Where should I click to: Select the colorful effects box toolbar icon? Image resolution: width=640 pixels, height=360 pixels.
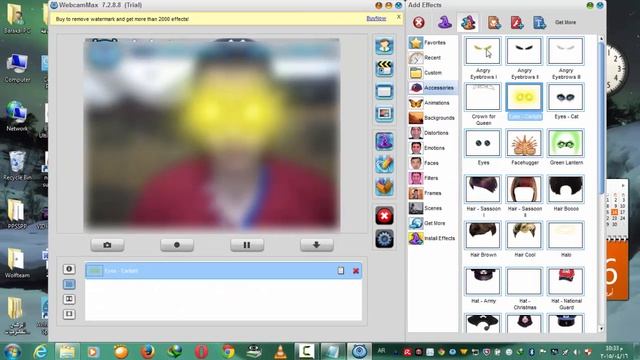pyautogui.click(x=468, y=22)
